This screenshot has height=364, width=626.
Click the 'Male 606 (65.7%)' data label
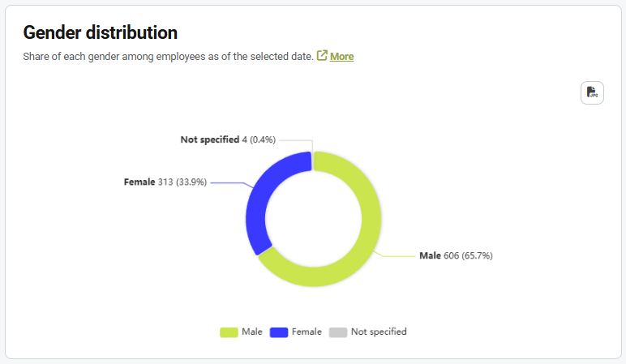(456, 255)
